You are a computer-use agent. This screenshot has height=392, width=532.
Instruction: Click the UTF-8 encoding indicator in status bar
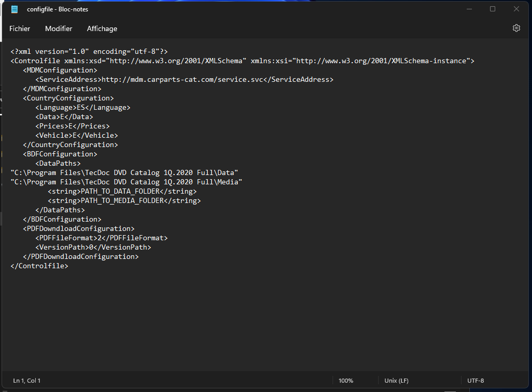click(x=476, y=381)
